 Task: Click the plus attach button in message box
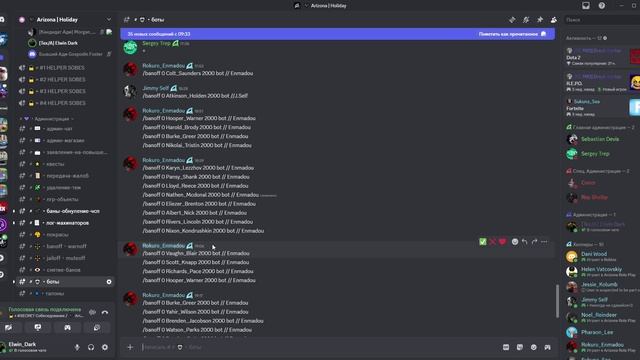(x=130, y=347)
